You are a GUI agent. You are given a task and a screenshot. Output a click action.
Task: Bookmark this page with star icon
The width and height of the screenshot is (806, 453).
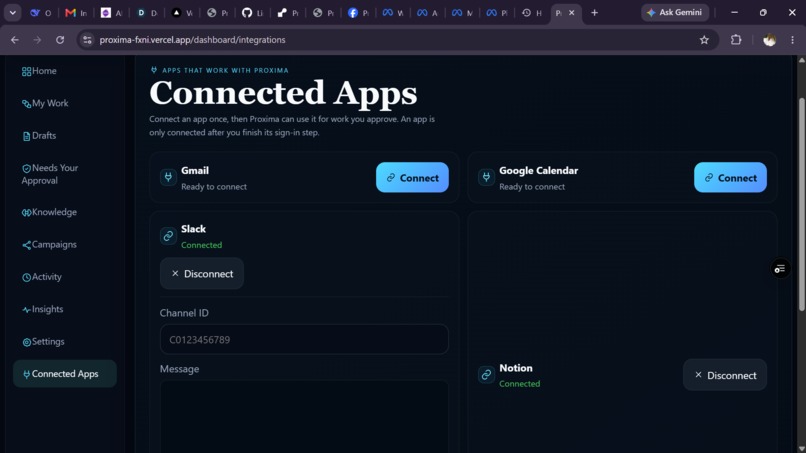click(x=704, y=40)
